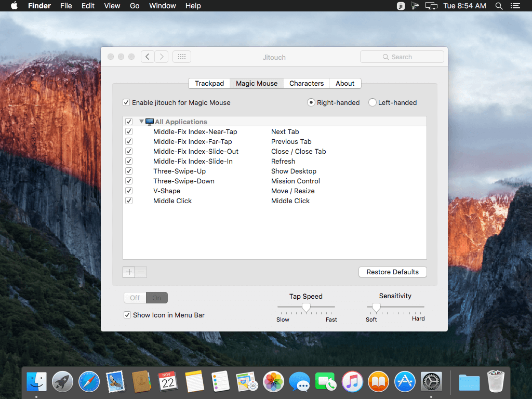Image resolution: width=532 pixels, height=399 pixels.
Task: Click the bird-shaped menu bar icon
Action: pyautogui.click(x=415, y=6)
